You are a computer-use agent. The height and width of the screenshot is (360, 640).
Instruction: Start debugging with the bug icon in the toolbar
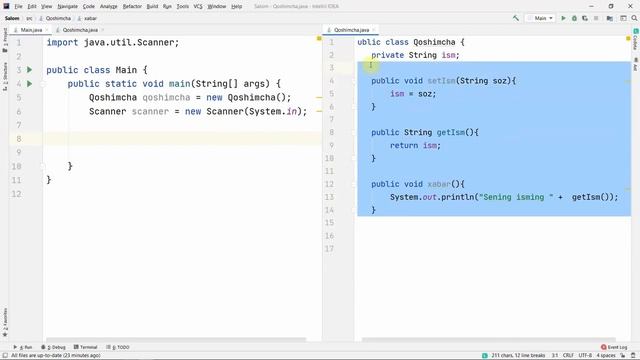point(574,18)
